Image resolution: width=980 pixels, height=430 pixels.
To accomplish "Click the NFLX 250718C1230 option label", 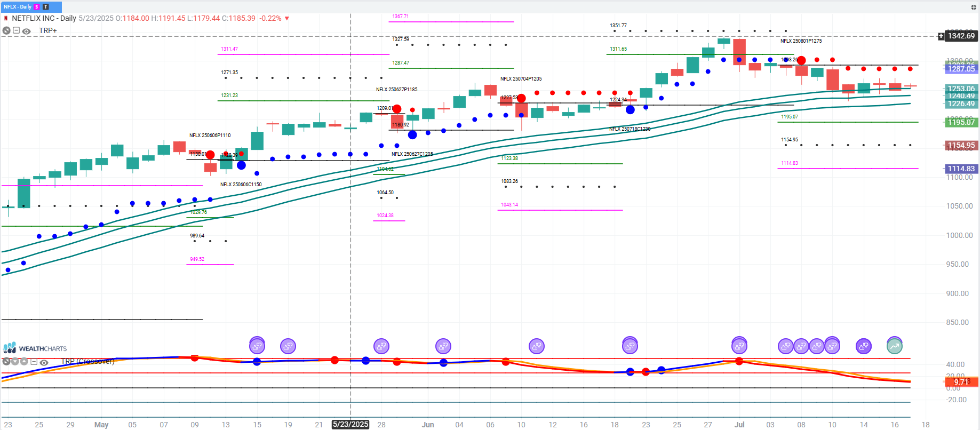I will 630,129.
